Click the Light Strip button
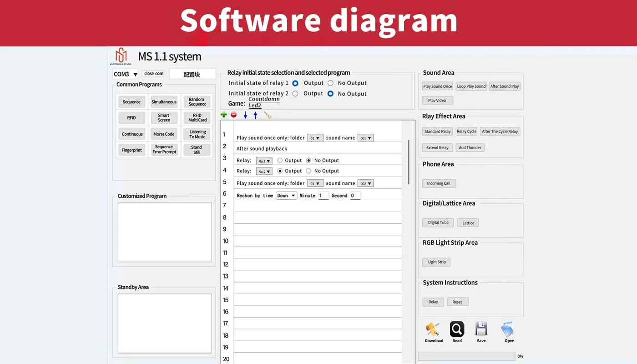The height and width of the screenshot is (364, 637). 437,262
